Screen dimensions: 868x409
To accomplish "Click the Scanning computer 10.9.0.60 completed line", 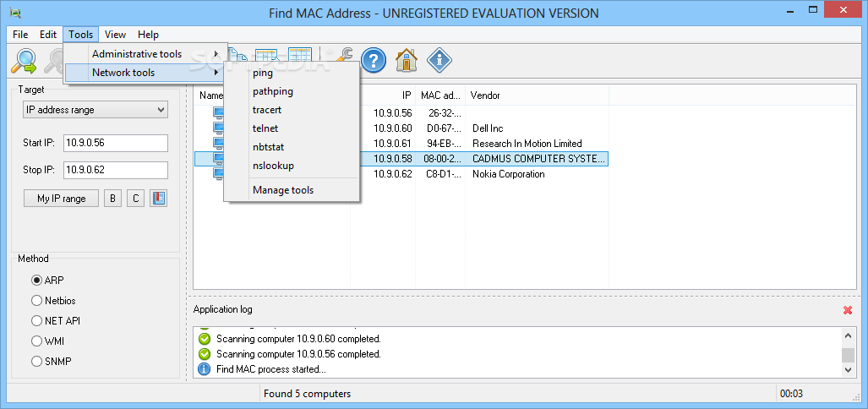I will [298, 338].
